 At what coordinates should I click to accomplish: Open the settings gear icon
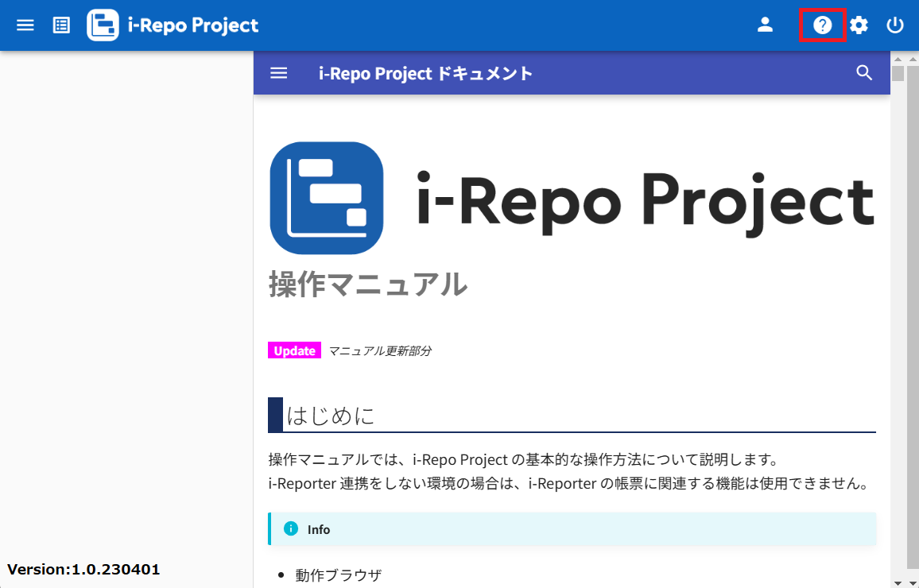859,25
